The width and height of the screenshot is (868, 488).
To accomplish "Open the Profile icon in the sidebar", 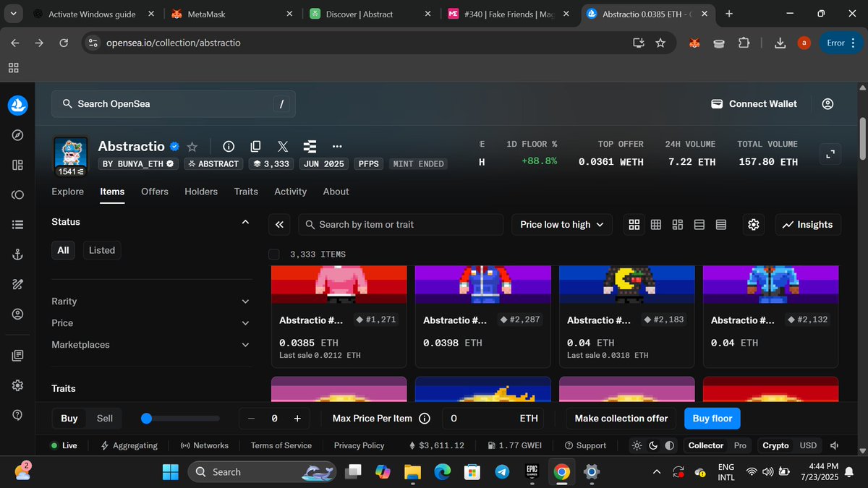I will 17,314.
